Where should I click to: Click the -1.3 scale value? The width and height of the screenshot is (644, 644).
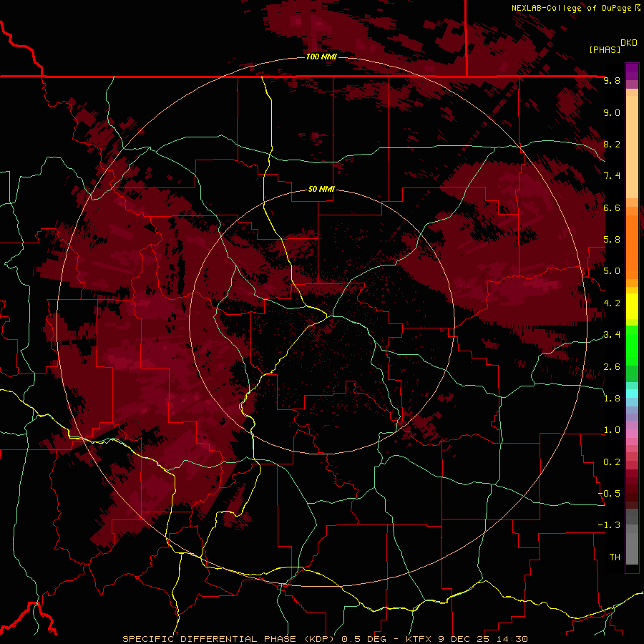pyautogui.click(x=609, y=525)
